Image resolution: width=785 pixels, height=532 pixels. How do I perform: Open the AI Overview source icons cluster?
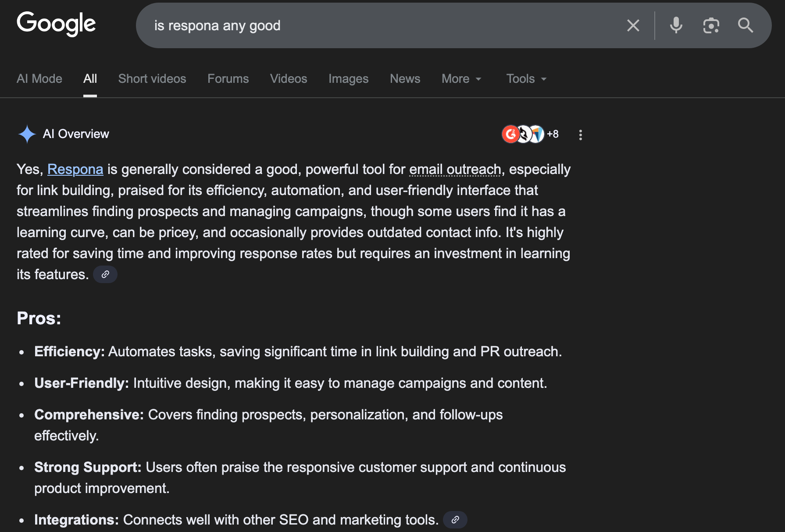click(530, 134)
